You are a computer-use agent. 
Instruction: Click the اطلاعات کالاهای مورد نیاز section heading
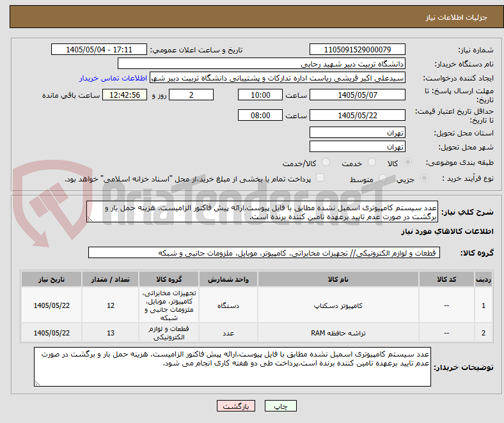point(447,231)
